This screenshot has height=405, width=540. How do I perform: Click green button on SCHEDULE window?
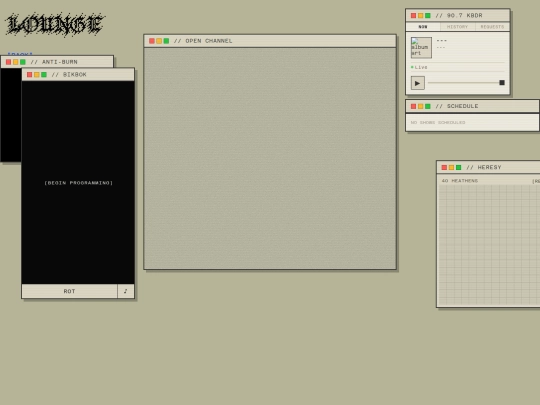428,106
